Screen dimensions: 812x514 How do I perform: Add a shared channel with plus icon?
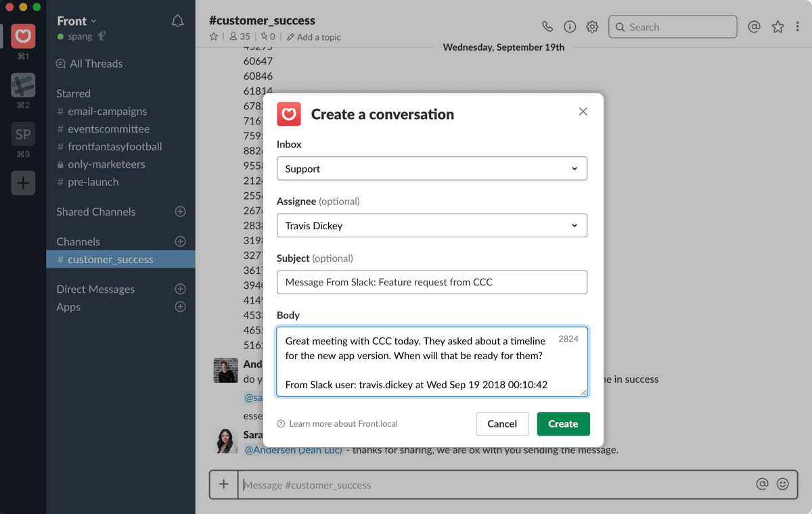(181, 212)
